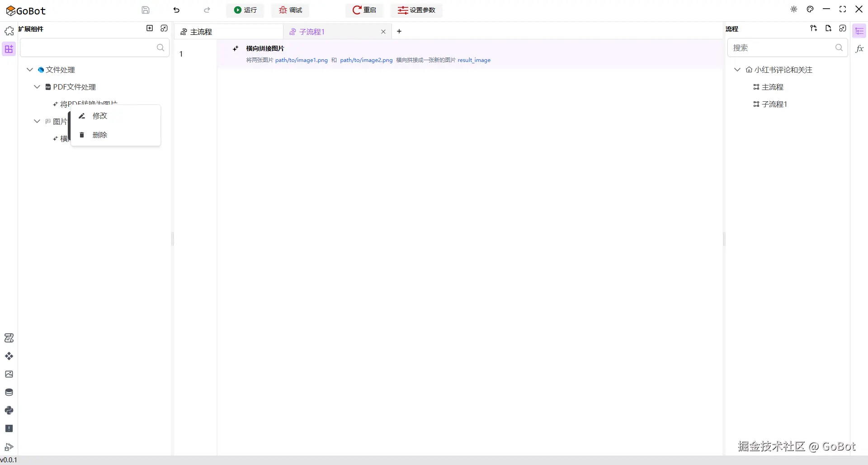Image resolution: width=868 pixels, height=465 pixels.
Task: Select the flow outline sidebar icon
Action: point(859,31)
